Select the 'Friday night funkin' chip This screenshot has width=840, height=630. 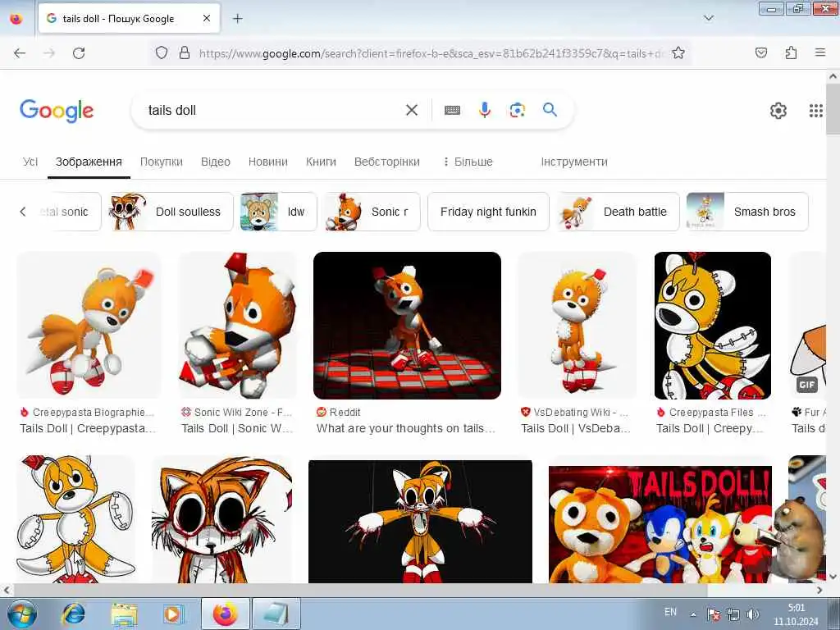point(488,212)
